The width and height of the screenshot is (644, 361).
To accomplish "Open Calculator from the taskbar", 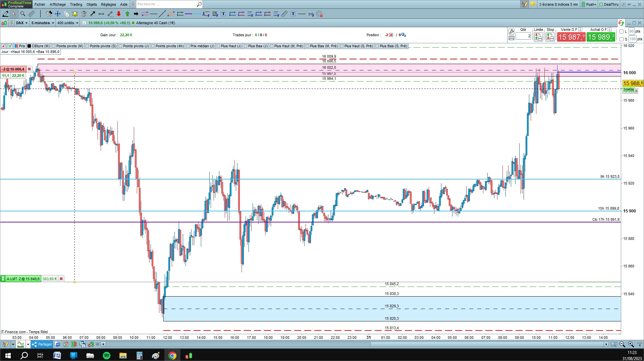I will [140, 356].
